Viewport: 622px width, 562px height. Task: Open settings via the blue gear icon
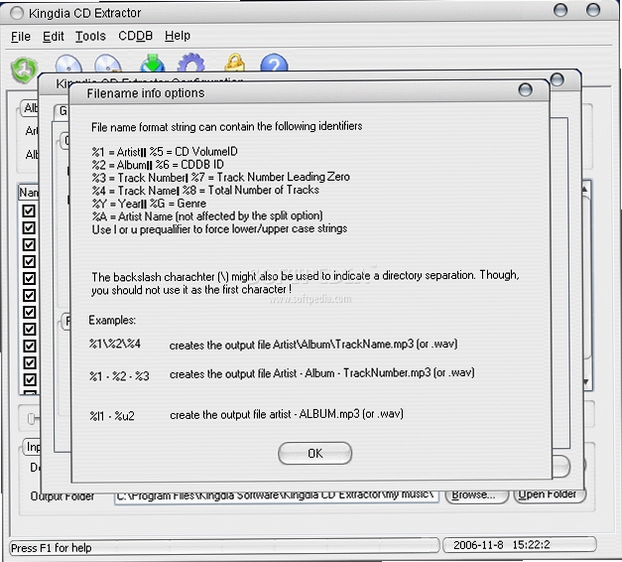(191, 63)
